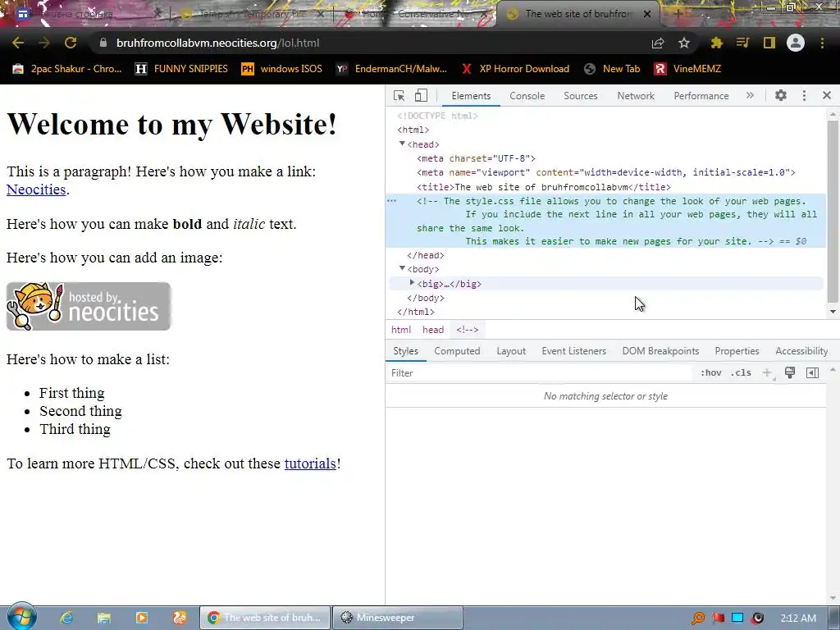
Task: Open DevTools customize three-dot menu
Action: tap(804, 95)
